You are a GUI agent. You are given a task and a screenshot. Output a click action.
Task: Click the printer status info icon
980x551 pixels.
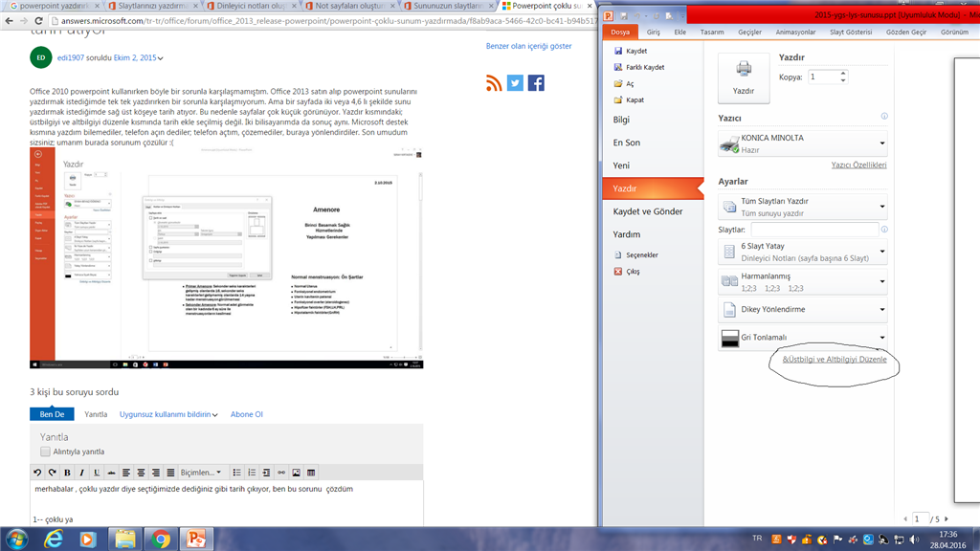tap(884, 116)
